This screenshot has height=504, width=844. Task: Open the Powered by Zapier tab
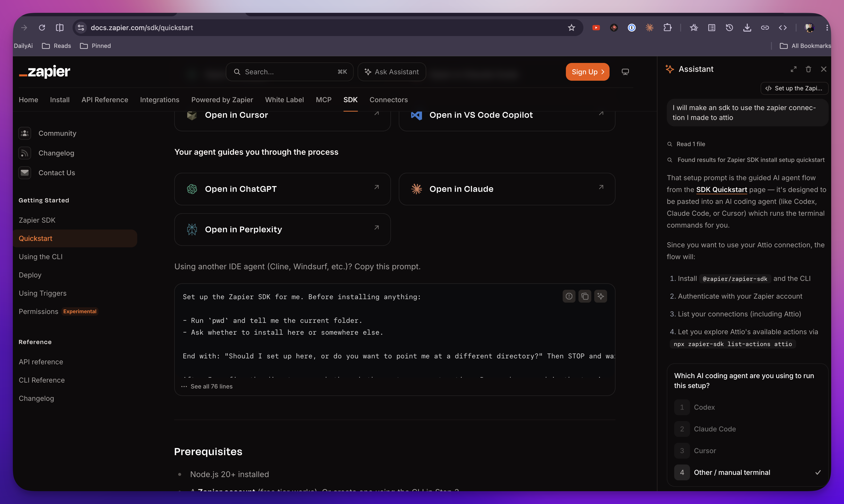[222, 100]
